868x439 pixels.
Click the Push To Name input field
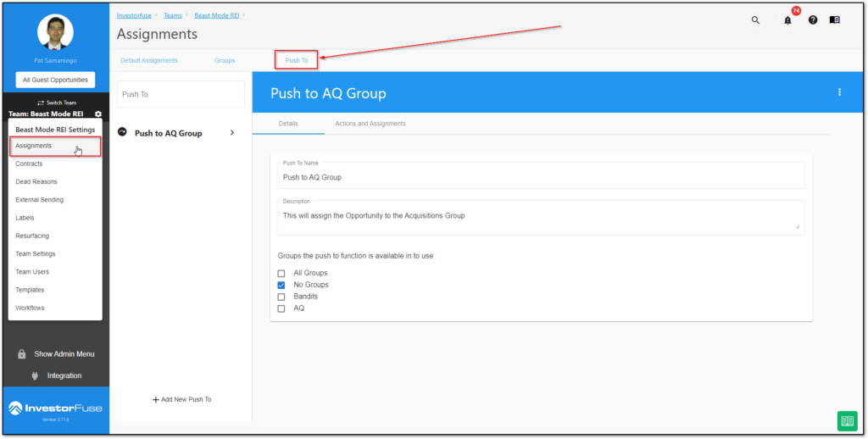(541, 175)
